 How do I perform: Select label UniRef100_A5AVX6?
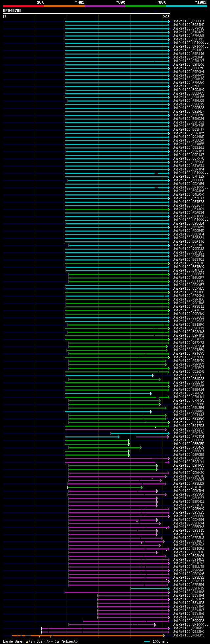[188, 574]
